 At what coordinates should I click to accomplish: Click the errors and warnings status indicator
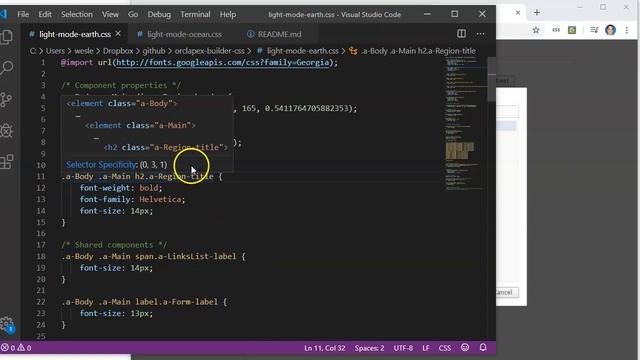[x=16, y=348]
